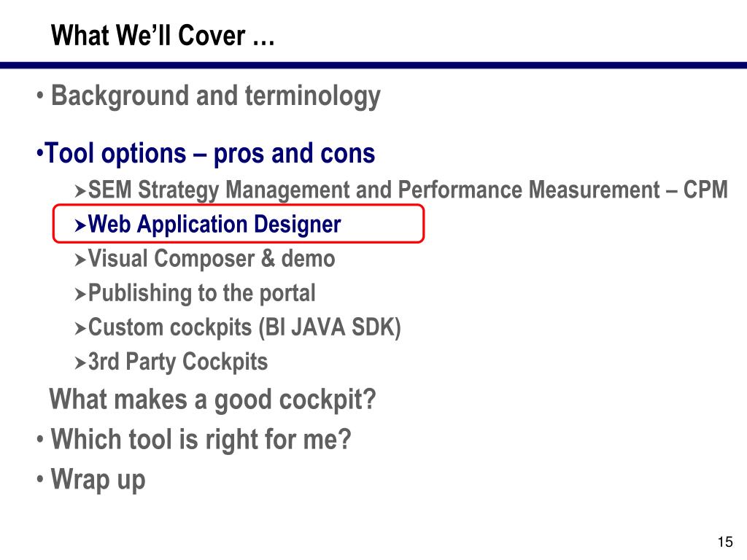The width and height of the screenshot is (747, 560).
Task: Click the slide number 15
Action: click(x=725, y=542)
